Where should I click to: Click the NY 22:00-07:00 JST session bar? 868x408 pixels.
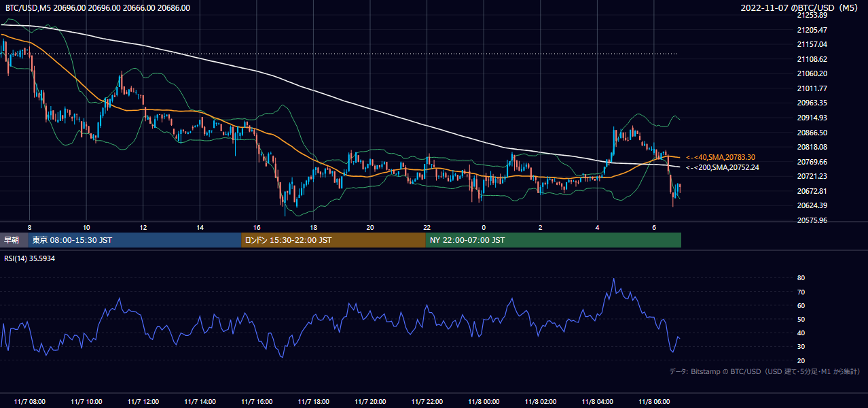coord(553,240)
